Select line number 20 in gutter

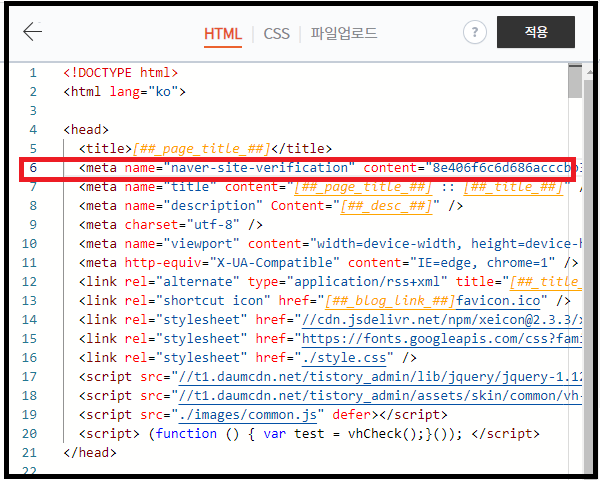pyautogui.click(x=29, y=434)
